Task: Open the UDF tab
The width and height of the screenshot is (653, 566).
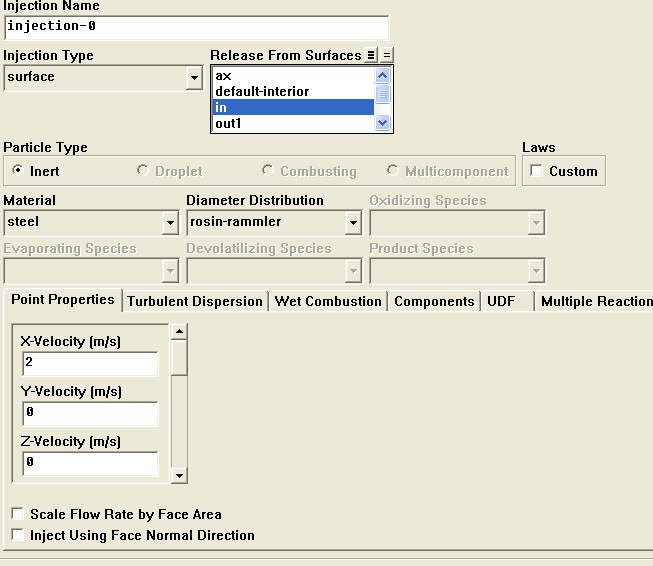Action: 501,301
